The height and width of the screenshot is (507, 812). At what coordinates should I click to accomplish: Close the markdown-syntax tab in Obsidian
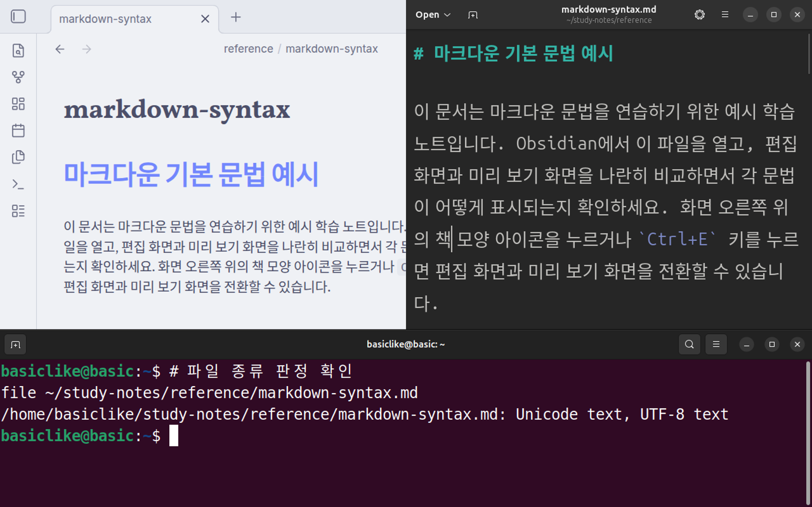tap(205, 19)
